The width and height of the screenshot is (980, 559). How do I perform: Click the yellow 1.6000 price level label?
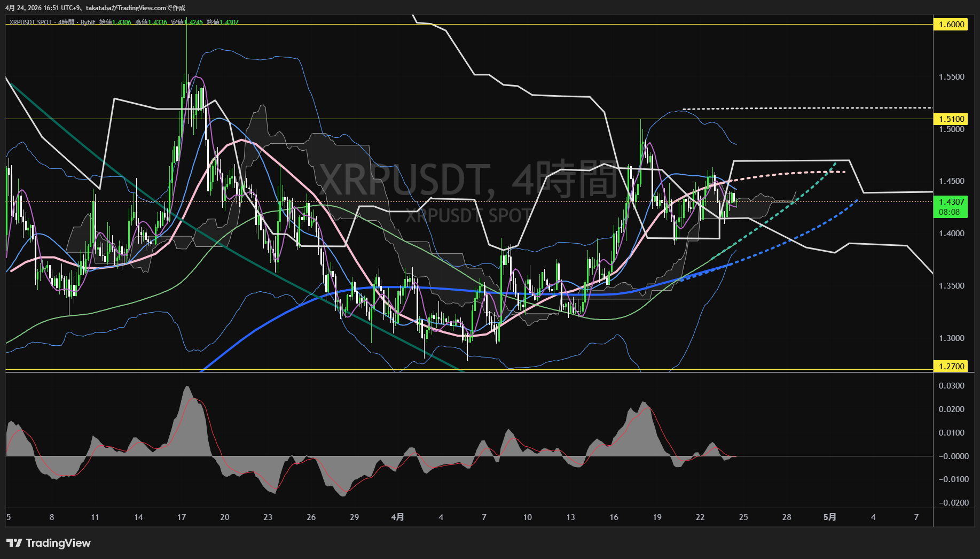click(x=951, y=25)
